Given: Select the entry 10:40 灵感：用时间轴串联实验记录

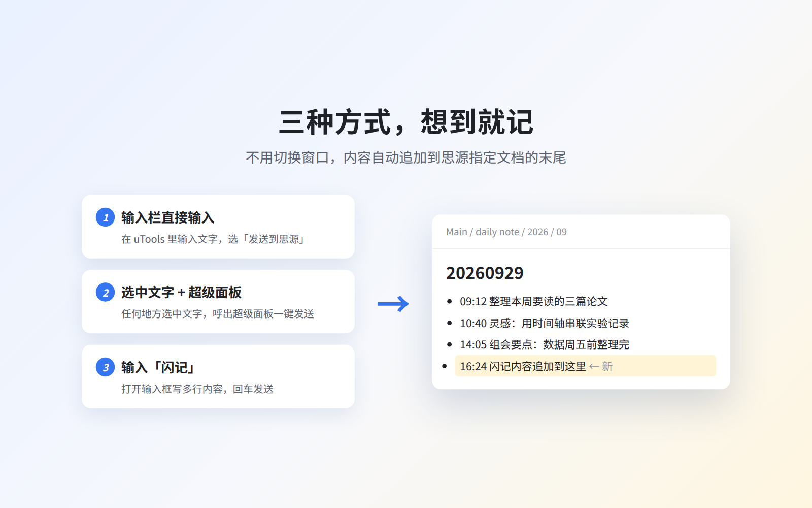Looking at the screenshot, I should 545,323.
